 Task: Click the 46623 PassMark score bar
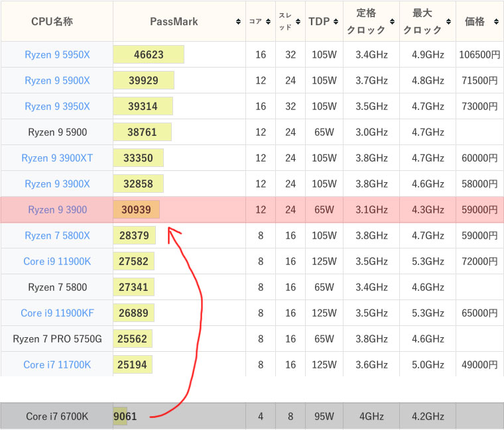click(x=149, y=54)
